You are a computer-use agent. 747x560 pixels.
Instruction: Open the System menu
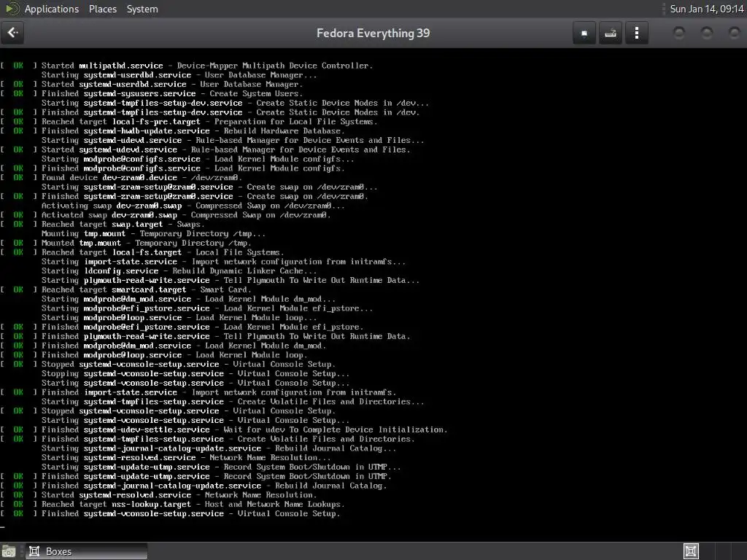coord(142,9)
